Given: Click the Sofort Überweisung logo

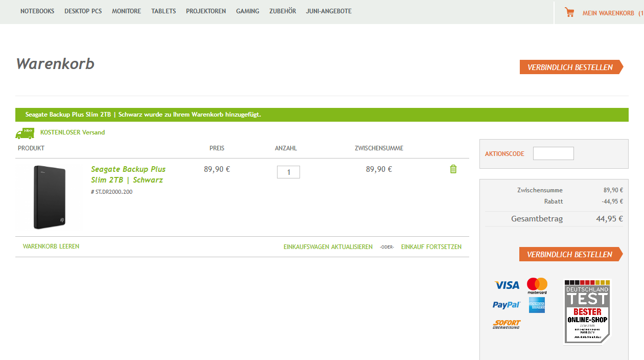Looking at the screenshot, I should (506, 324).
